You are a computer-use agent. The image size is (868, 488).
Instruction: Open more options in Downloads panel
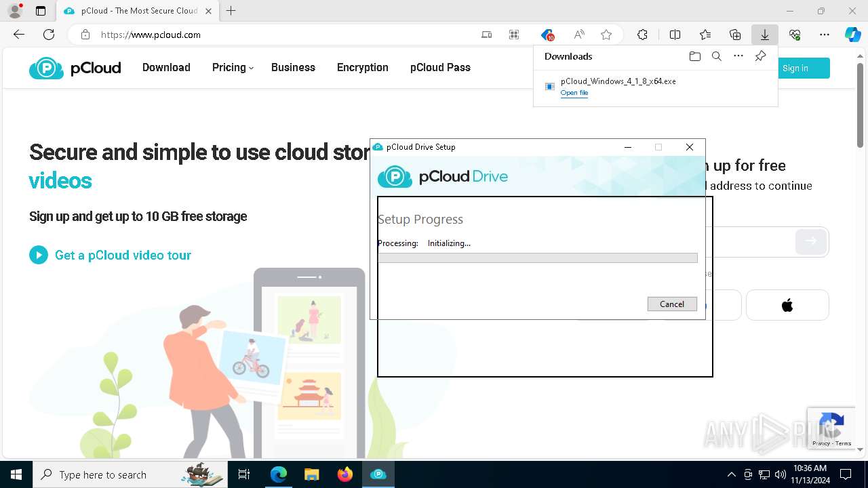click(x=738, y=56)
